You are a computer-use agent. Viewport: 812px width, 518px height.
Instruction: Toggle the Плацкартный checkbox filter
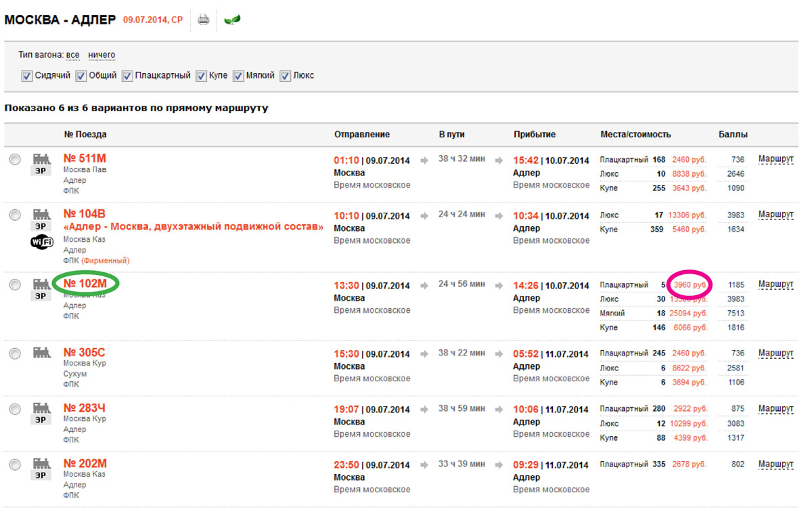click(x=127, y=77)
